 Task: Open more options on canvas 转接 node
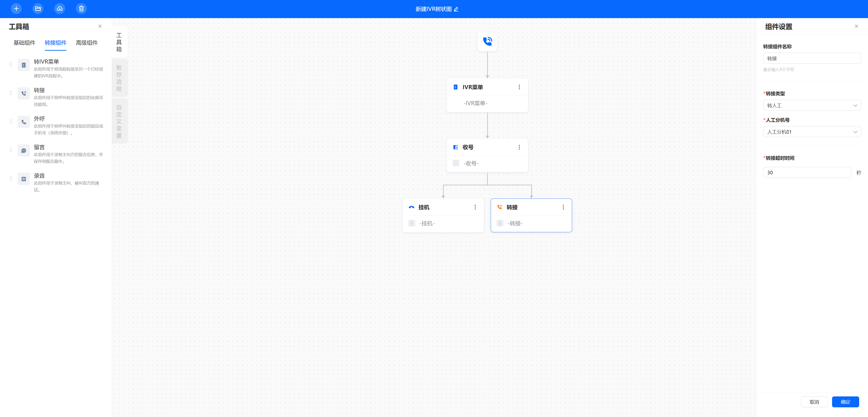pyautogui.click(x=563, y=207)
